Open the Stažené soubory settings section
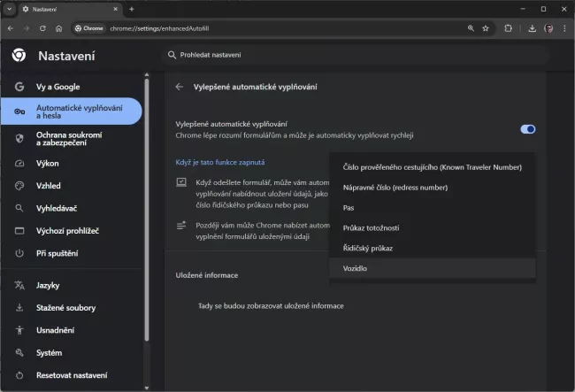 point(65,308)
